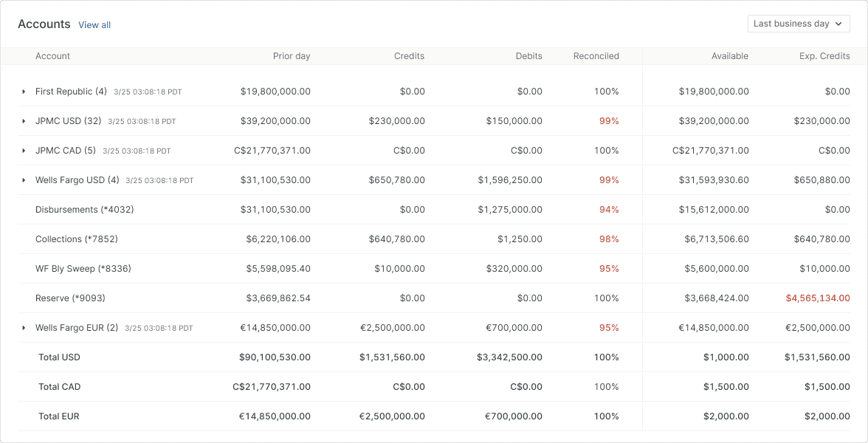Expand the JPMC CAD account row
The image size is (868, 443).
pyautogui.click(x=24, y=151)
